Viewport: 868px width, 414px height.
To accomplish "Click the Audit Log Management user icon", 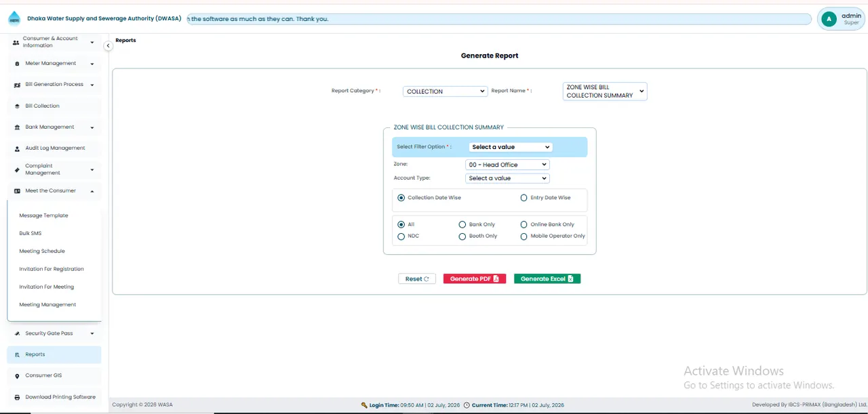I will [17, 148].
